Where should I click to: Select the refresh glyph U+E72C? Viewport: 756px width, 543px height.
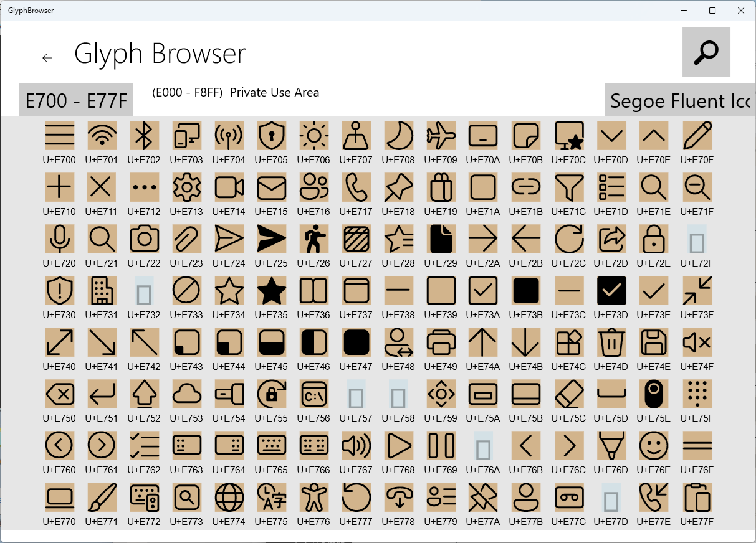tap(568, 239)
